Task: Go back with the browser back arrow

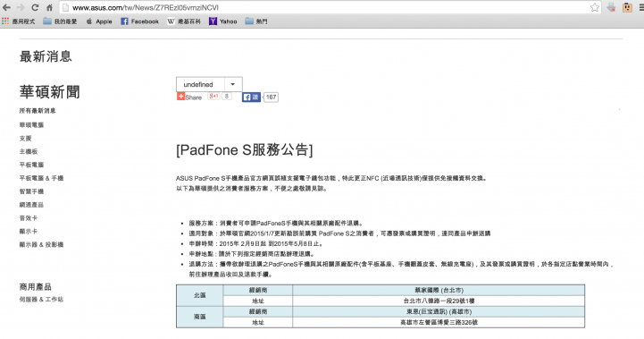Action: click(6, 7)
